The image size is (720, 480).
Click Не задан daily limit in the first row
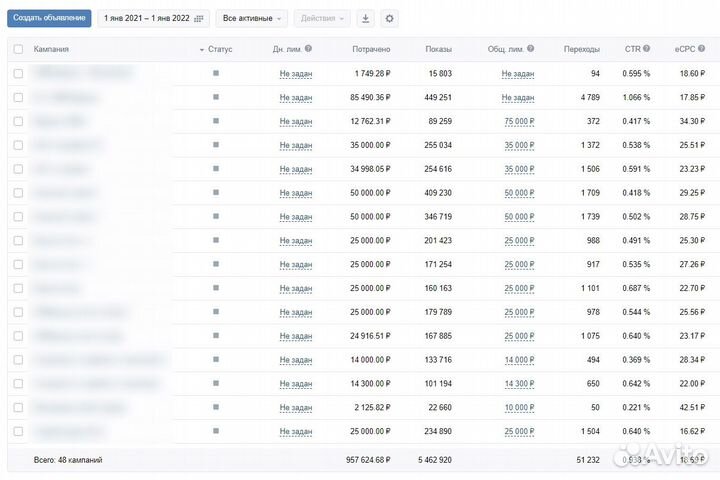296,73
